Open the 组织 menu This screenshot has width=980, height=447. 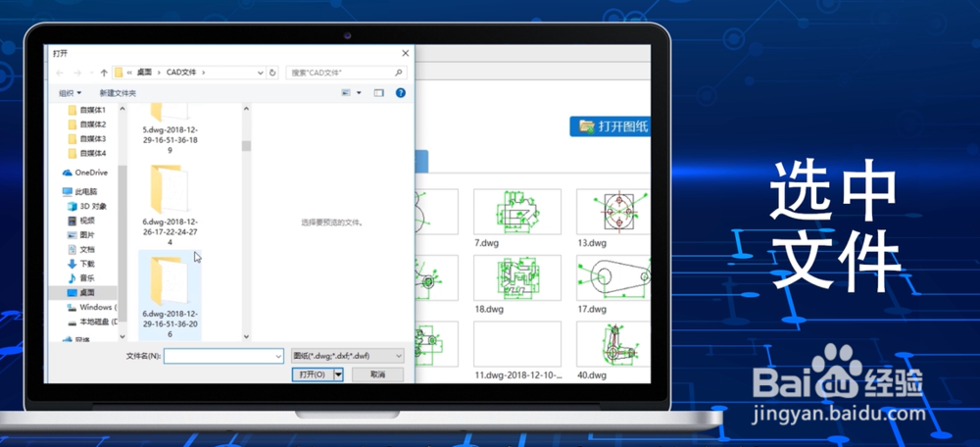(70, 93)
